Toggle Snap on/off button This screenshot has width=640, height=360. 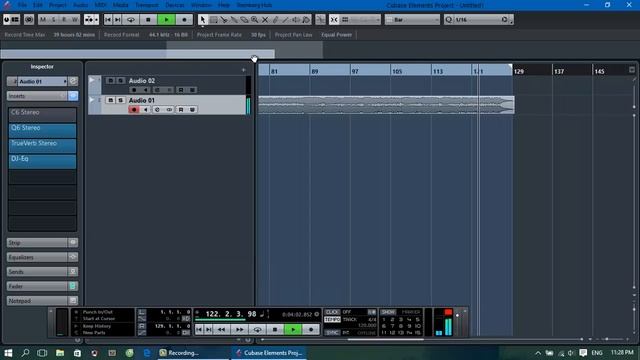coord(334,20)
